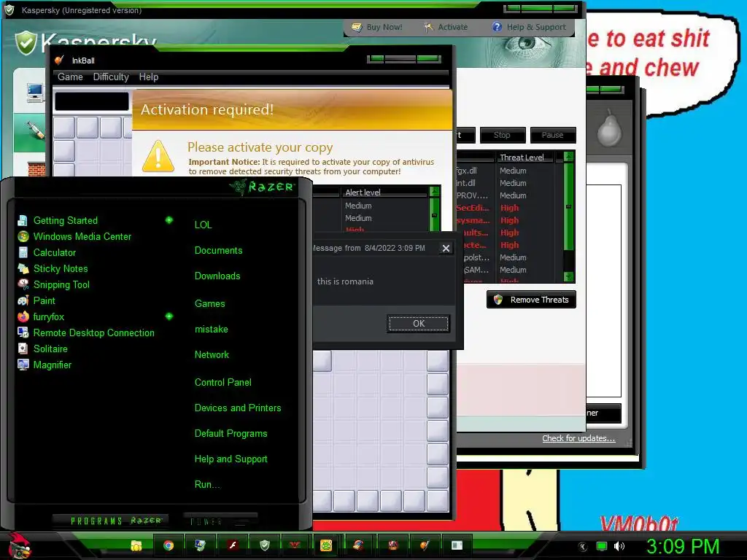Open Devices and Printers

click(x=238, y=408)
